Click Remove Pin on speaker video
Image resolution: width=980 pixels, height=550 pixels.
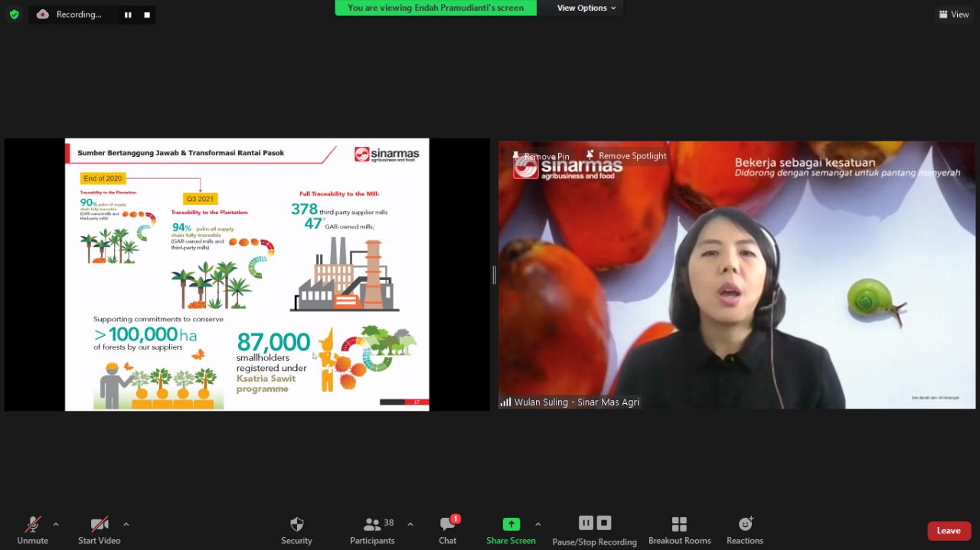(x=541, y=156)
